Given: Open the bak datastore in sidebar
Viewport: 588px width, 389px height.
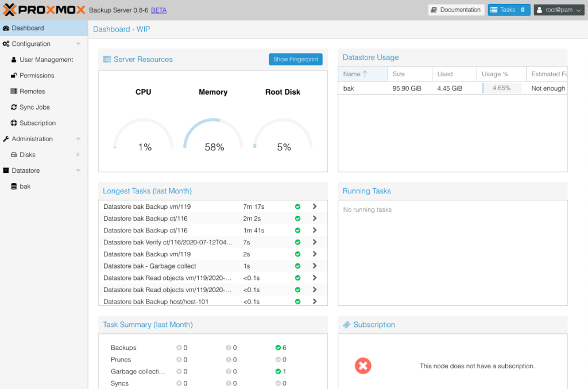Looking at the screenshot, I should (x=25, y=186).
